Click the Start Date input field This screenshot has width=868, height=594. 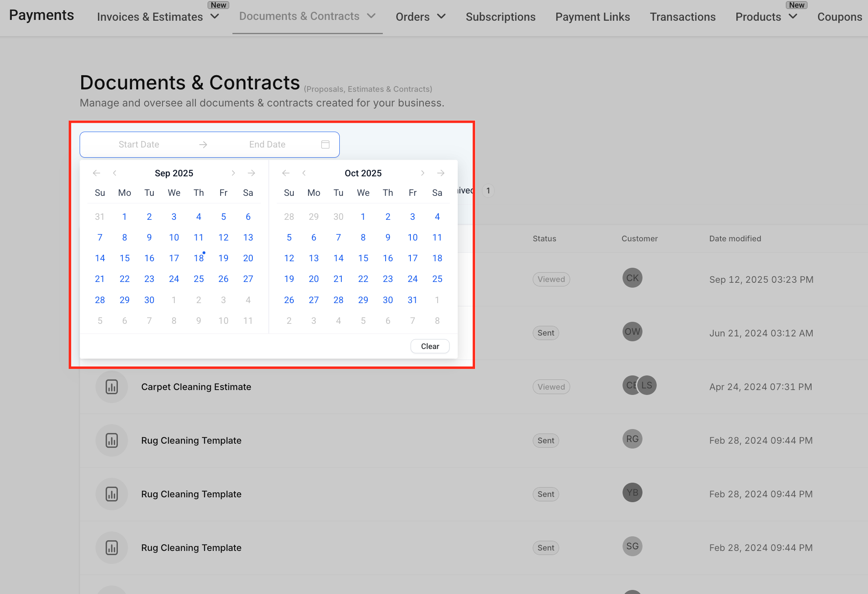[139, 144]
